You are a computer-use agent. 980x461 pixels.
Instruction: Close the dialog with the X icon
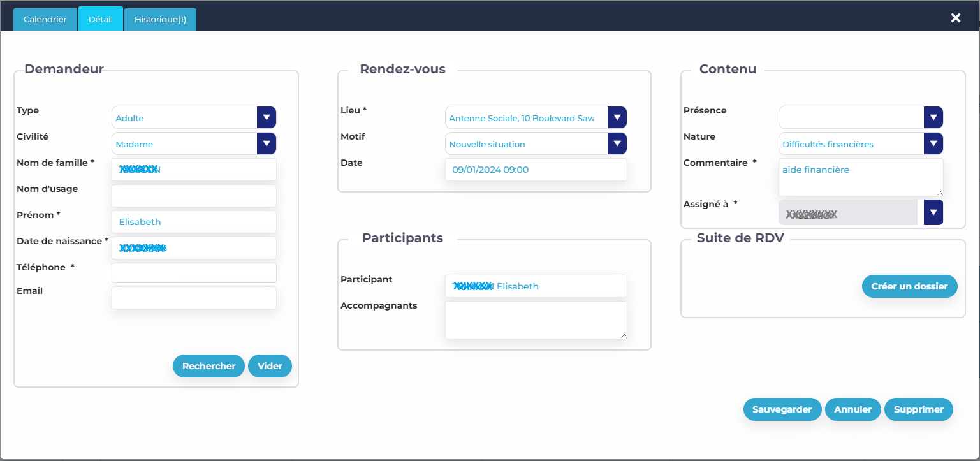pyautogui.click(x=955, y=18)
